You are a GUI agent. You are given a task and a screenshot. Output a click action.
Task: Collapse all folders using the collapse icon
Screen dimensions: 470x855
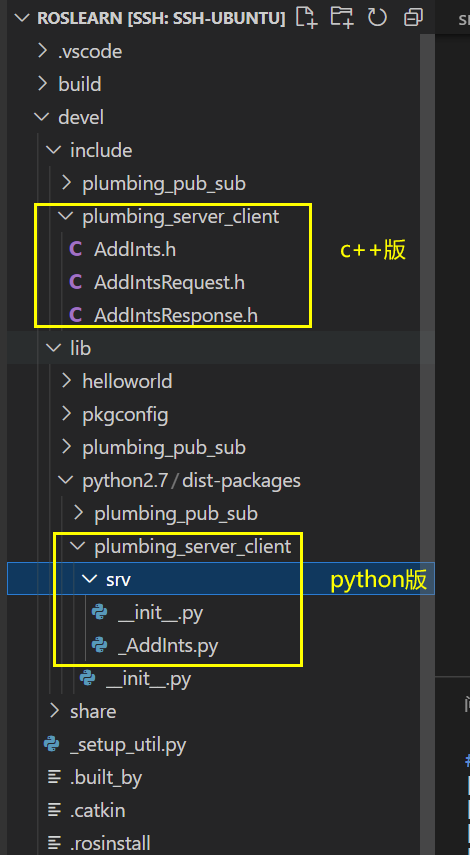(413, 17)
